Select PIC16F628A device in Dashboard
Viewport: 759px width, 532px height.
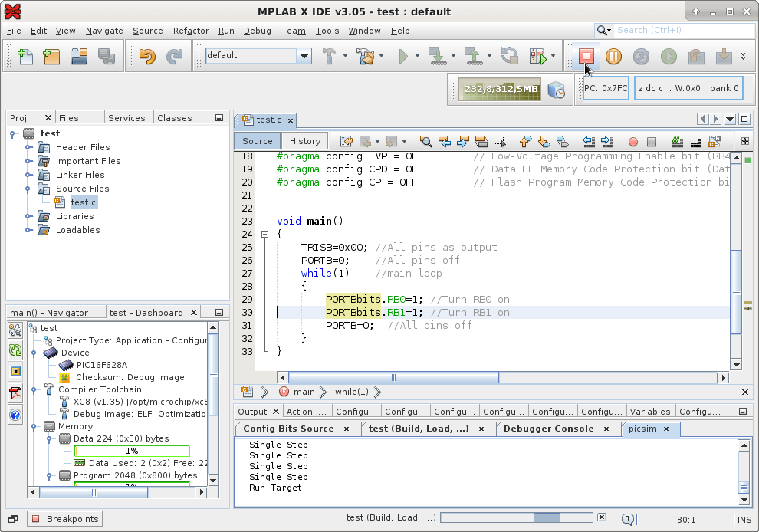(102, 365)
